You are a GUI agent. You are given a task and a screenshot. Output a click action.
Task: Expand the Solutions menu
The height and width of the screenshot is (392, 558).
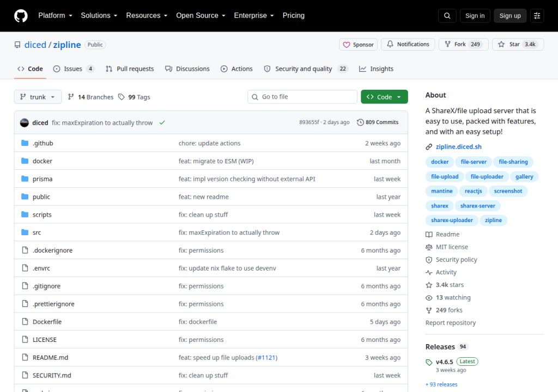click(x=99, y=16)
